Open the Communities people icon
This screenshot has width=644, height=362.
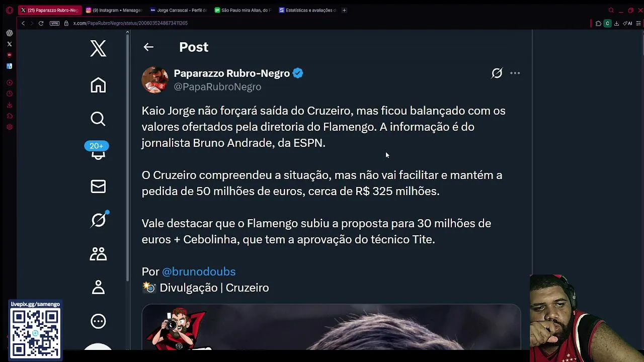tap(98, 253)
